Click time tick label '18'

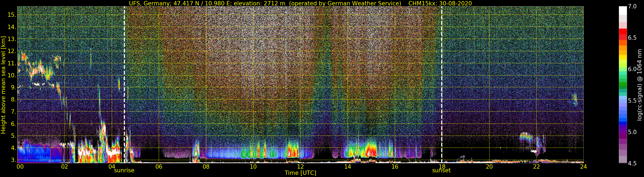pos(442,167)
